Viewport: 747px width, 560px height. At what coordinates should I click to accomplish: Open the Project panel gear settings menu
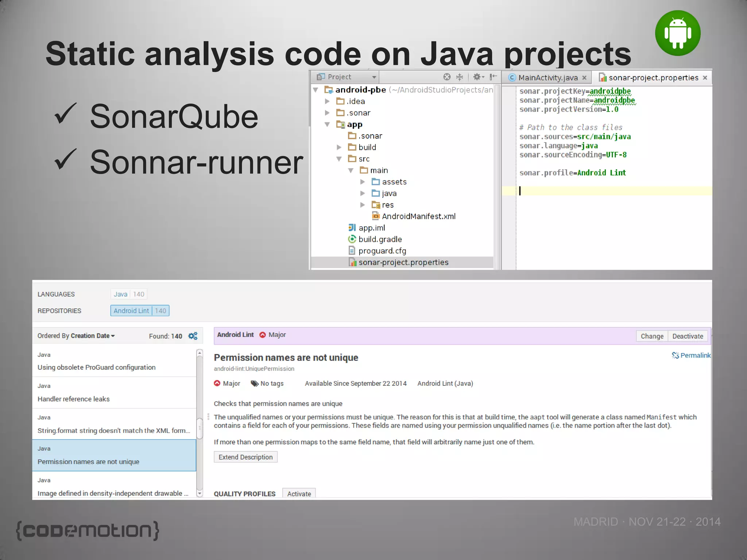[x=478, y=77]
